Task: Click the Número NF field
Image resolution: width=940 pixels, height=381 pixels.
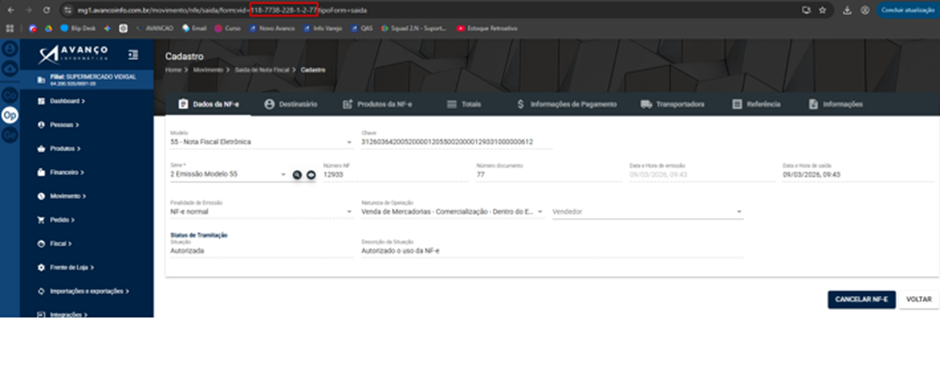Action: (x=396, y=174)
